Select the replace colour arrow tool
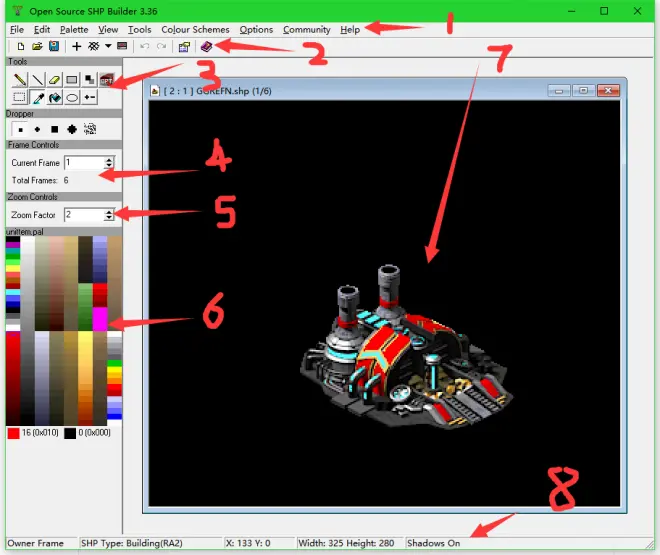Screen dimensions: 660x555 tap(89, 98)
